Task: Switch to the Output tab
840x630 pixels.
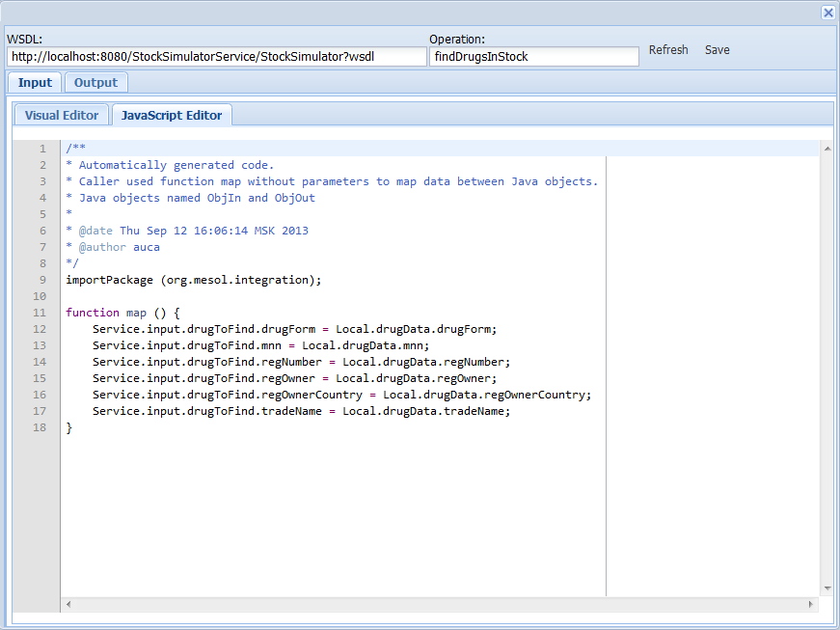Action: (x=95, y=82)
